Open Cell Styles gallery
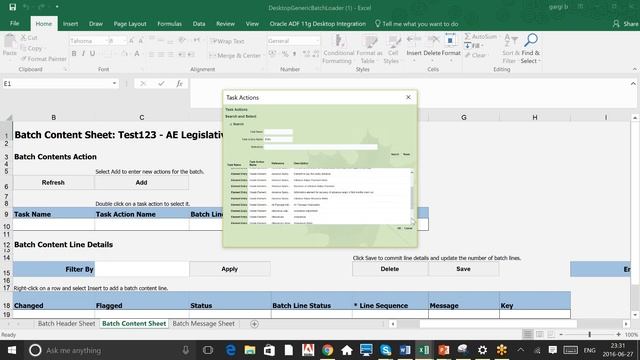Viewport: 640px width, 360px height. (393, 49)
